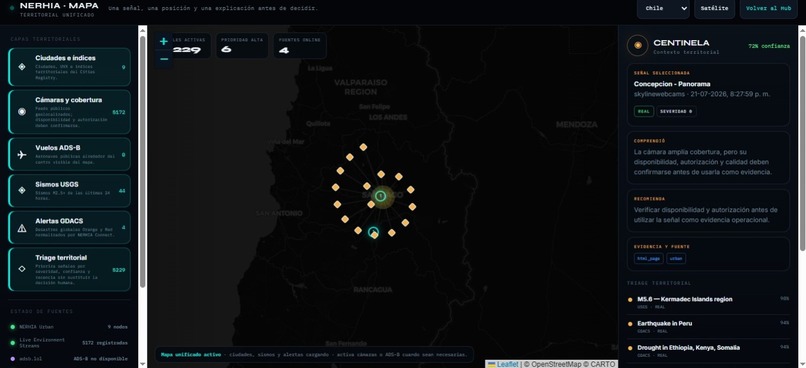This screenshot has width=806, height=368.
Task: Click the Cámaras y cobertura camera icon
Action: [x=22, y=112]
